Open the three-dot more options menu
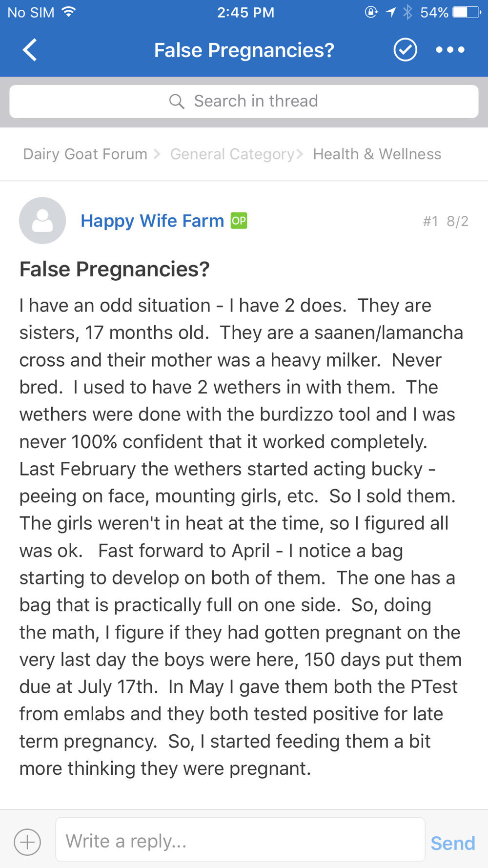Viewport: 488px width, 868px height. coord(450,50)
